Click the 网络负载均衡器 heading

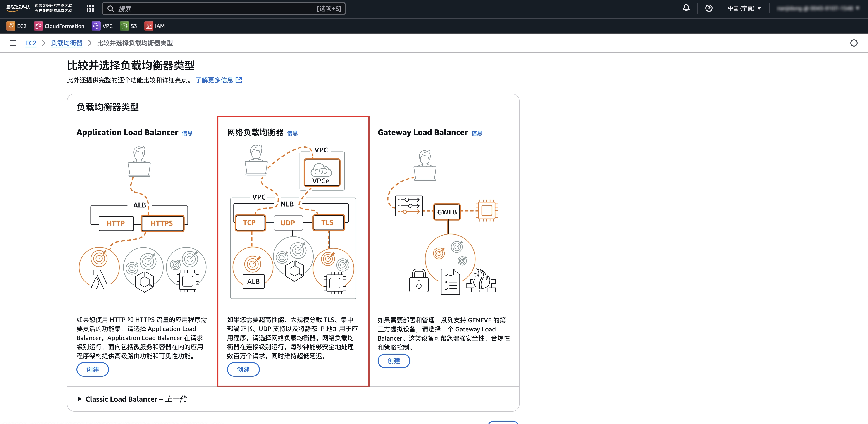(255, 132)
